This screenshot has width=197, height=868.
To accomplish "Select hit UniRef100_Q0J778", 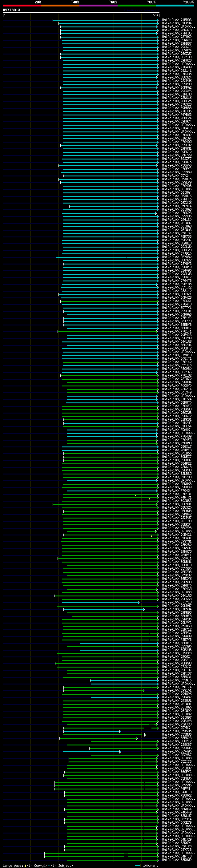I will click(177, 321).
